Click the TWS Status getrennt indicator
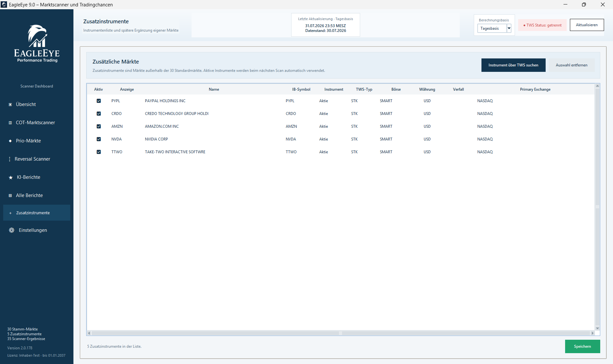613x364 pixels. (x=542, y=25)
